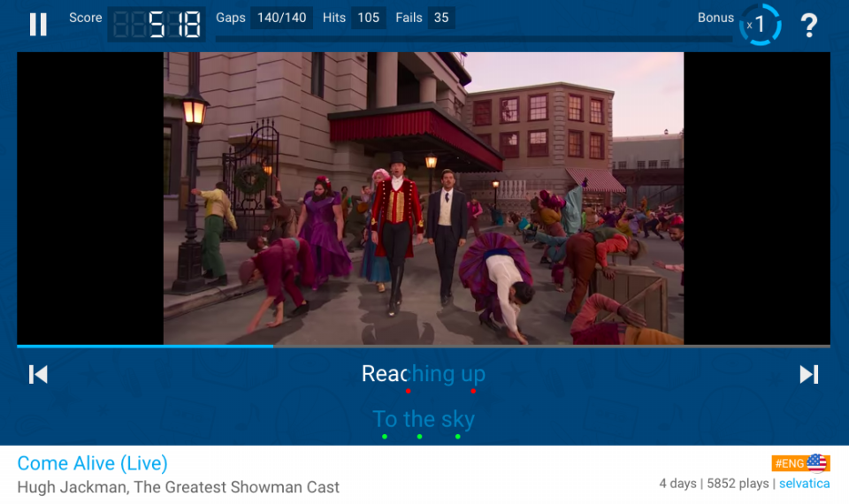Click the Gaps 140/140 value
Viewport: 849px width, 504px height.
(x=281, y=18)
